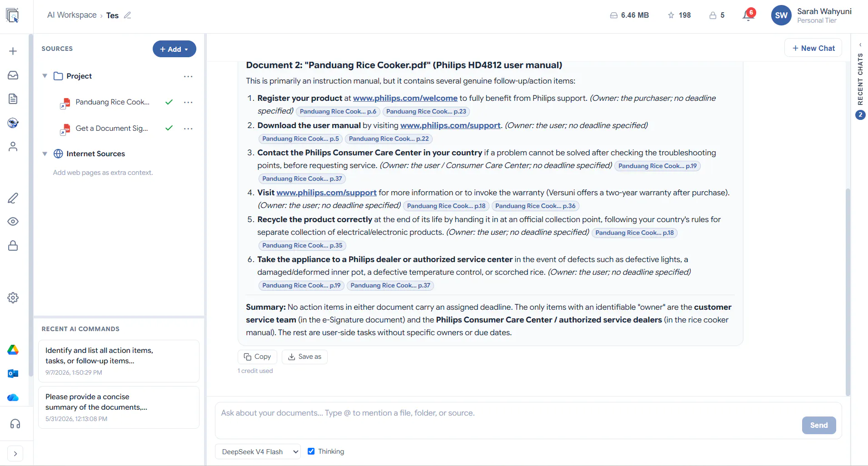Toggle checkmark for Panduang Rice Cook file
Viewport: 868px width, 466px height.
[x=169, y=102]
